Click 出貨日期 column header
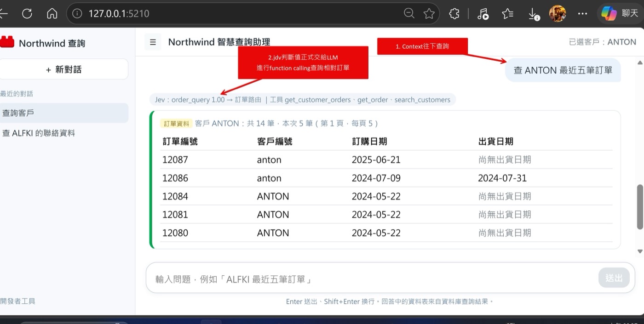Screen dimensions: 644x324 [496, 142]
